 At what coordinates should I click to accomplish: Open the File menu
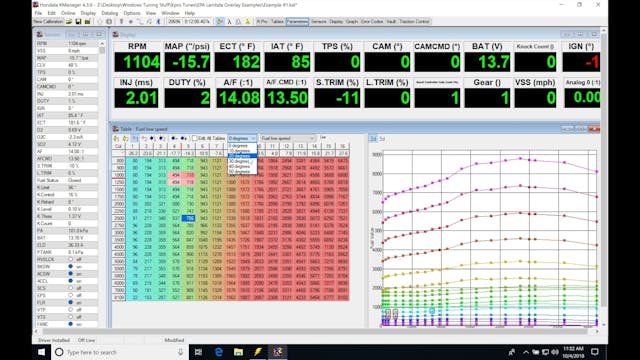pos(38,13)
